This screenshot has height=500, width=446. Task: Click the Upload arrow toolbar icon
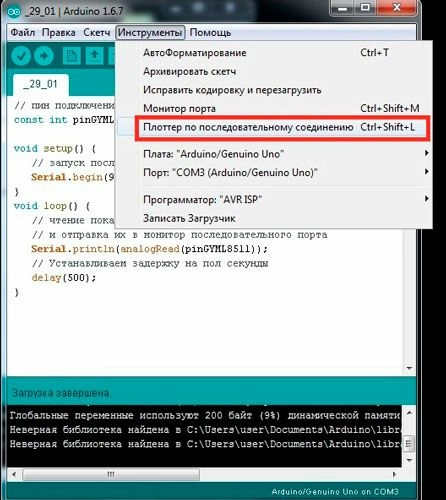click(44, 56)
